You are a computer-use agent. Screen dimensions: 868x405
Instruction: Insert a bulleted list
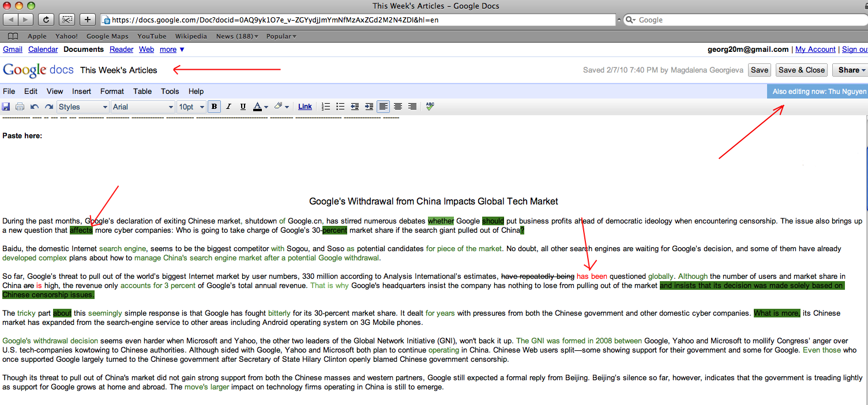tap(340, 107)
